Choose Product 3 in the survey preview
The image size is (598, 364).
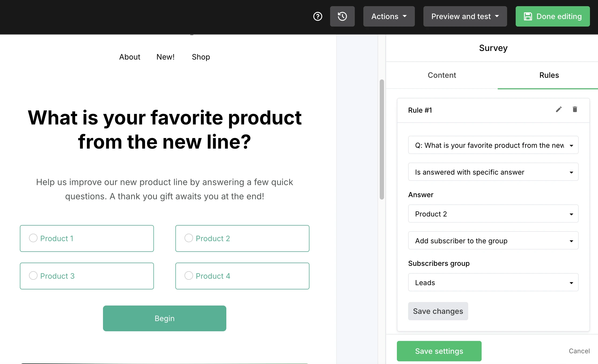point(33,275)
